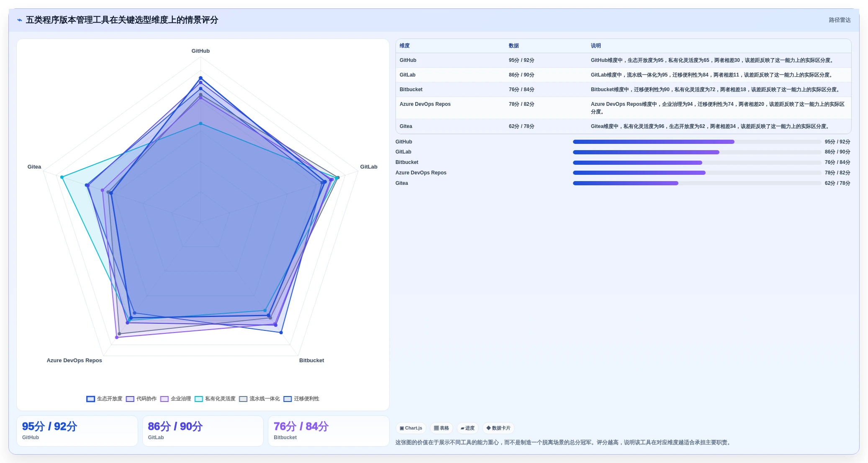Click the 进度 tag
The width and height of the screenshot is (868, 463).
pyautogui.click(x=467, y=428)
